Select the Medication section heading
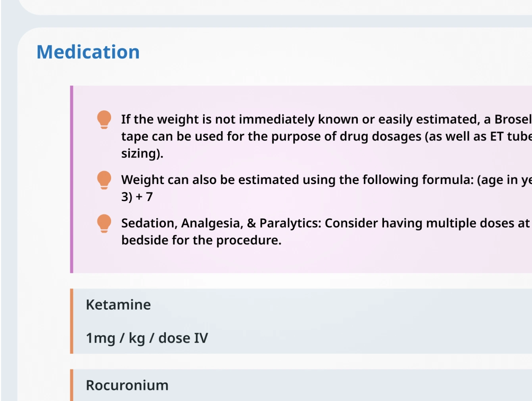 88,52
